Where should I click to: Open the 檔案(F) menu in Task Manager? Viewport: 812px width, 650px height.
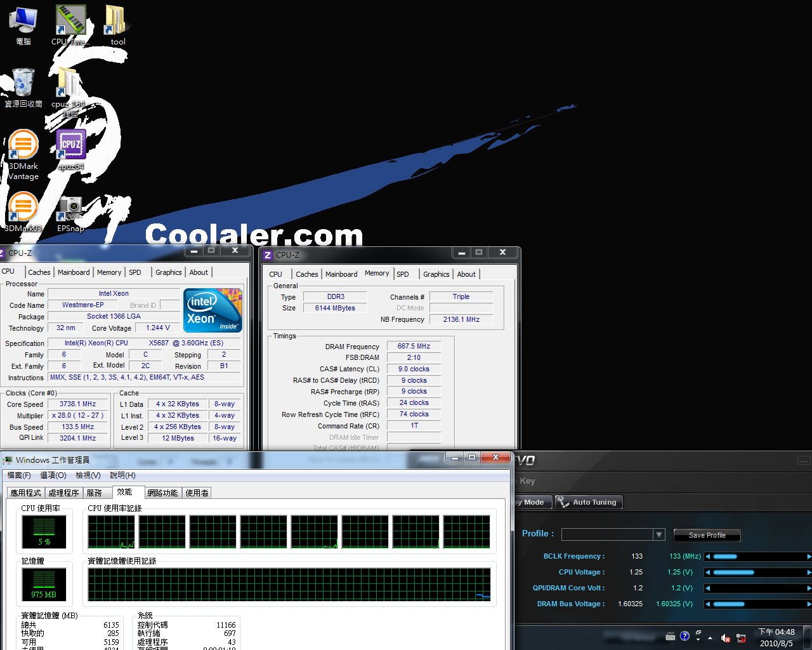19,475
